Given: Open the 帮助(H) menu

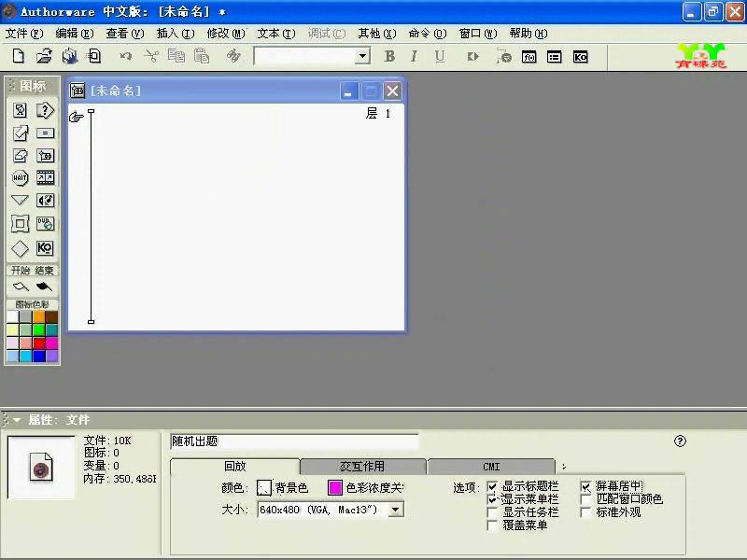Looking at the screenshot, I should [x=529, y=34].
